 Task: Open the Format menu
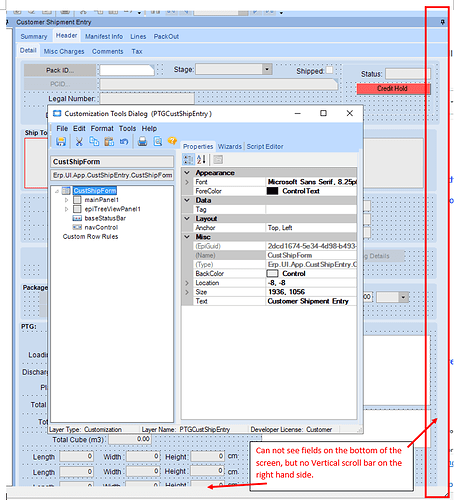click(x=102, y=128)
